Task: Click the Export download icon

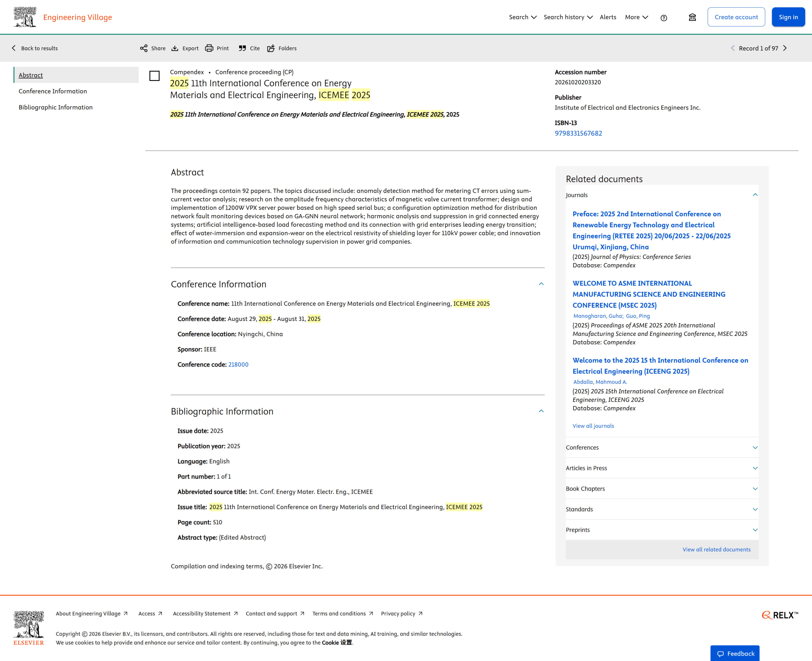Action: coord(175,48)
